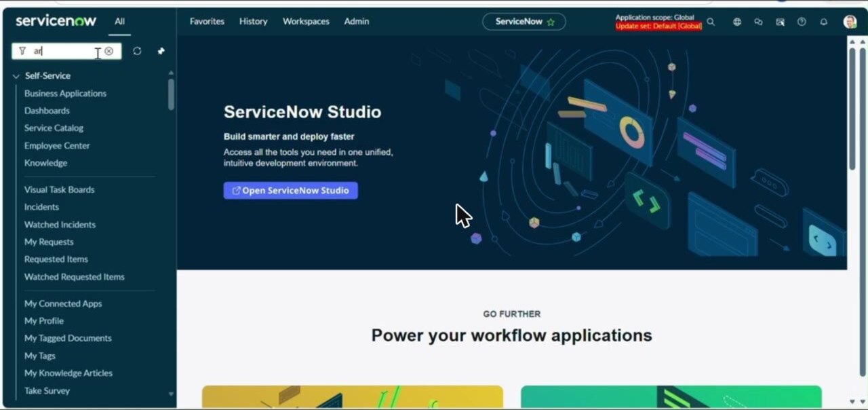Open the Workspaces menu
The height and width of the screenshot is (410, 868).
306,22
